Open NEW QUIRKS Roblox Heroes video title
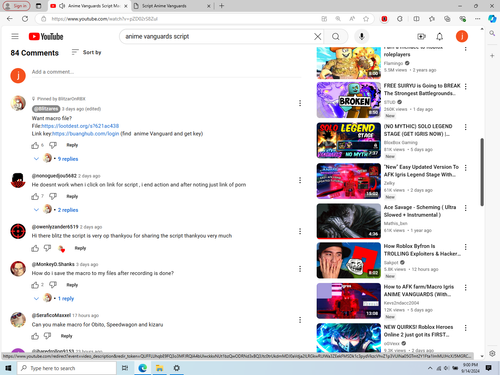This screenshot has height=375, width=500. coord(418,331)
